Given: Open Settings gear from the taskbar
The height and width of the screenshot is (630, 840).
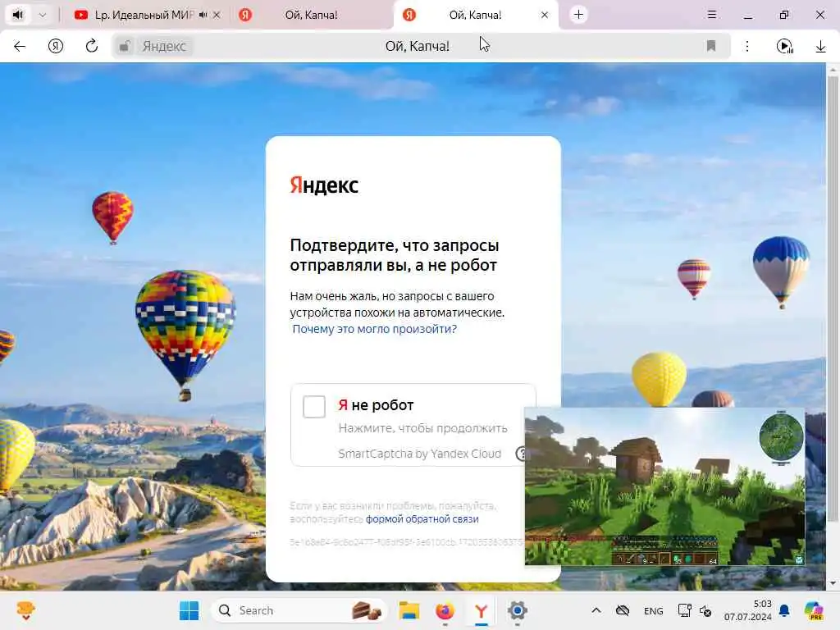Looking at the screenshot, I should tap(518, 610).
